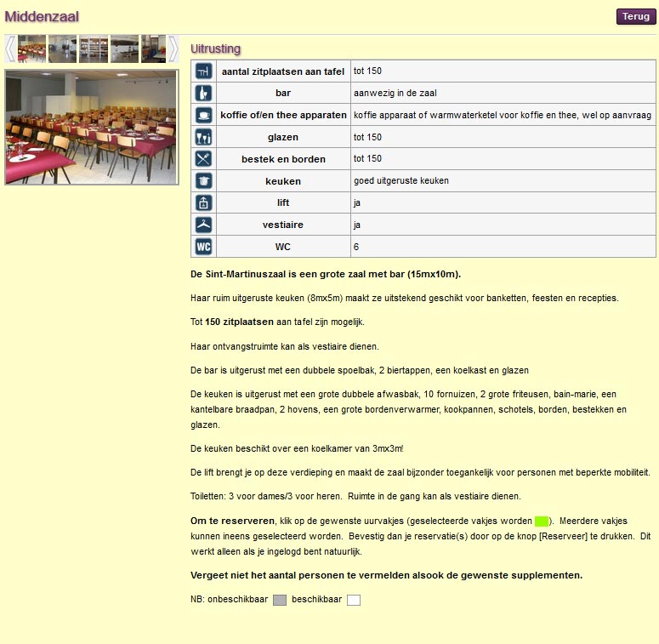Open second gallery thumbnail of empty hall
Screen dimensions: 659x644
(63, 49)
